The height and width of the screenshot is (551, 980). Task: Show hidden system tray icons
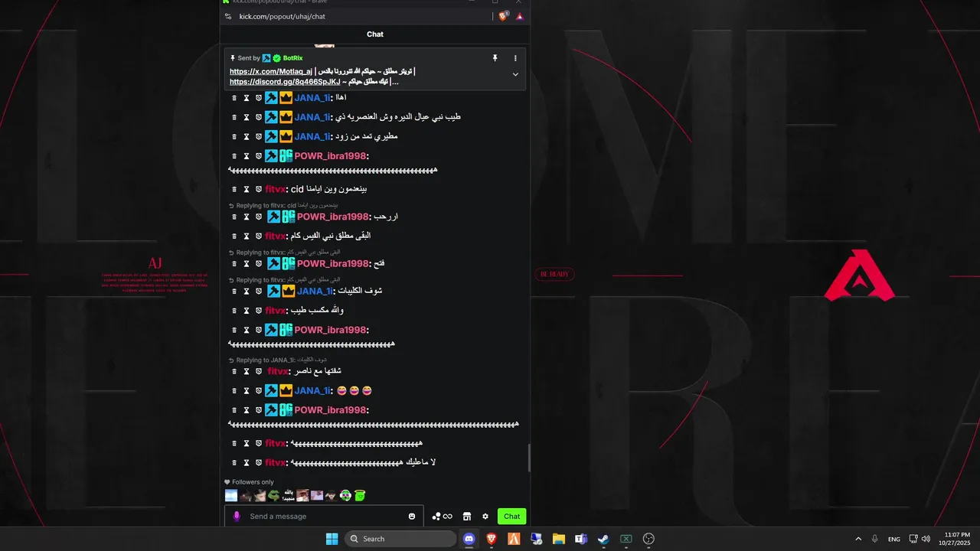[858, 539]
